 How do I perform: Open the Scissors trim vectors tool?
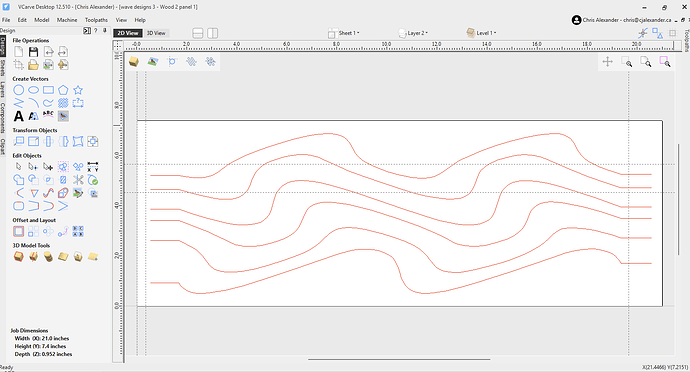pos(78,180)
